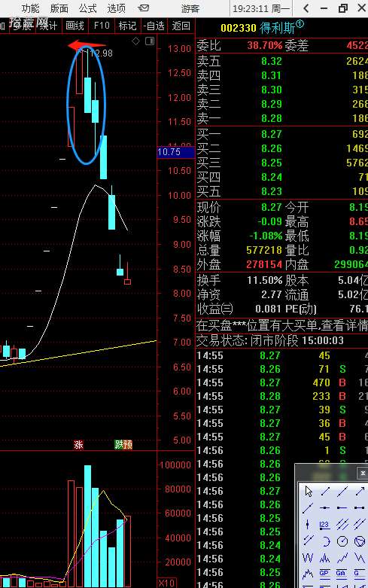Select the three parallel lines channel tool
This screenshot has width=368, height=588.
pos(342,524)
